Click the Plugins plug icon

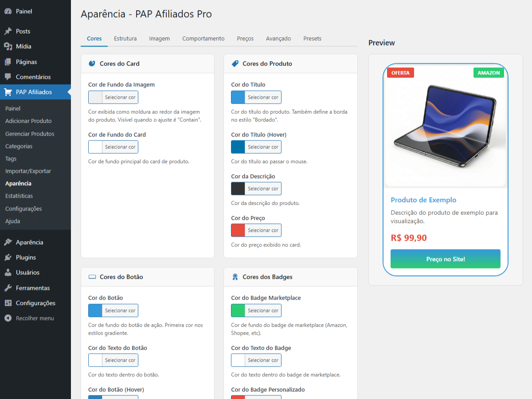8,258
